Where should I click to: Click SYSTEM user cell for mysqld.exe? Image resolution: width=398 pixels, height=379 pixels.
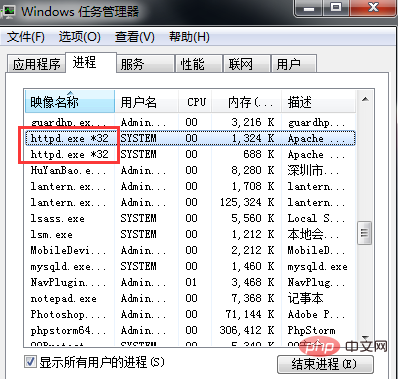coord(138,266)
